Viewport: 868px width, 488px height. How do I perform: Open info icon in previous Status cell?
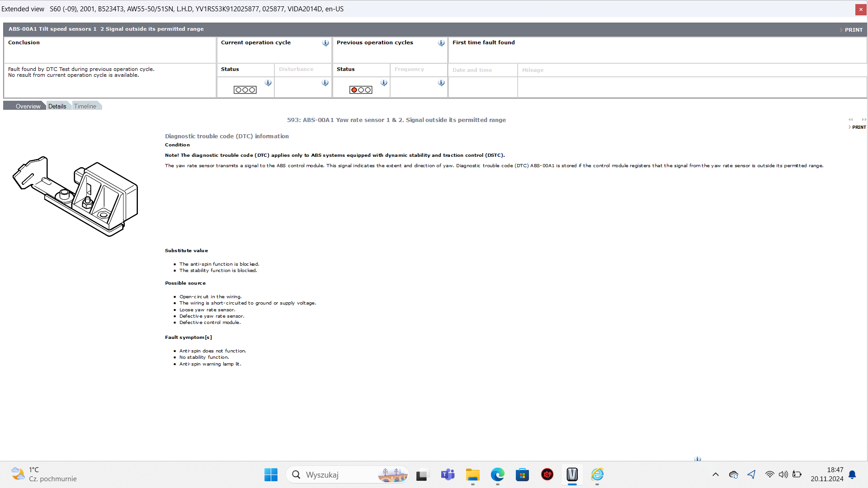(x=384, y=83)
